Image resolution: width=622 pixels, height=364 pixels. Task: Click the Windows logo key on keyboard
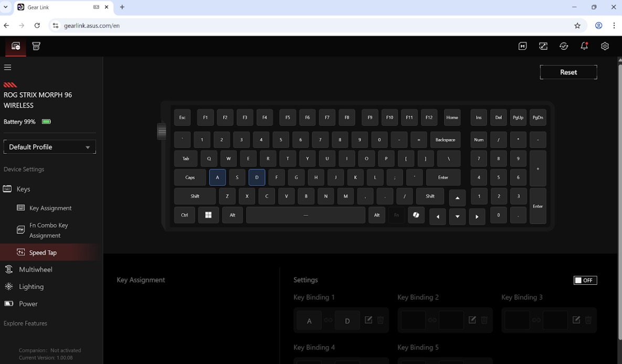point(208,215)
